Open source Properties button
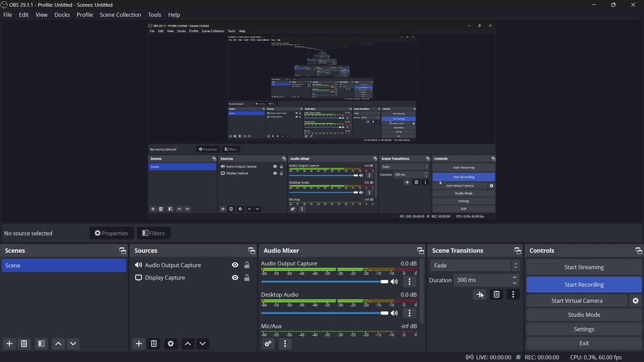 tap(112, 233)
